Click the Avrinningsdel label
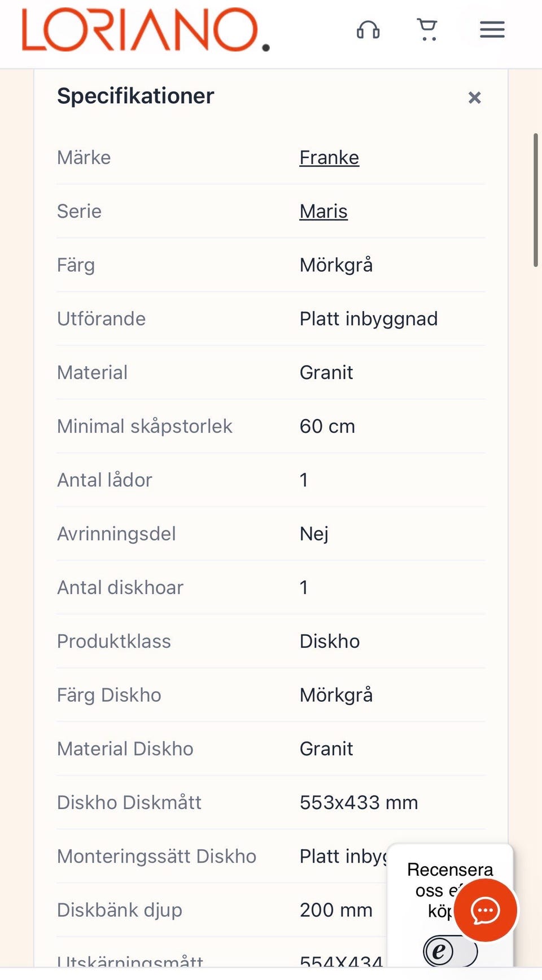Screen dimensions: 542x980 [116, 534]
